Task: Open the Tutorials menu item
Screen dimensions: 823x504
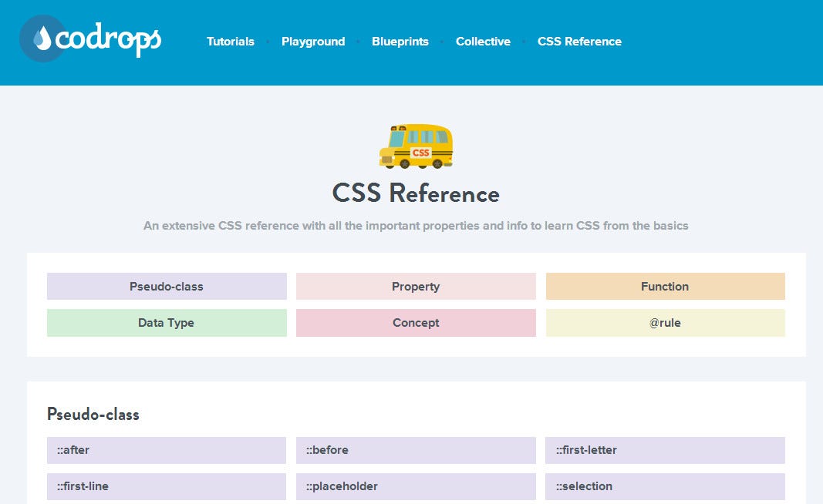Action: (x=230, y=42)
